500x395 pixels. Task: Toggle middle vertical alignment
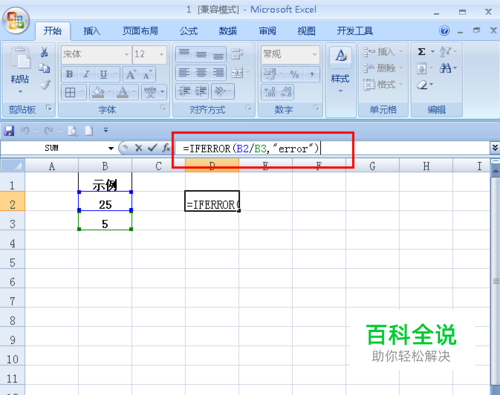201,54
